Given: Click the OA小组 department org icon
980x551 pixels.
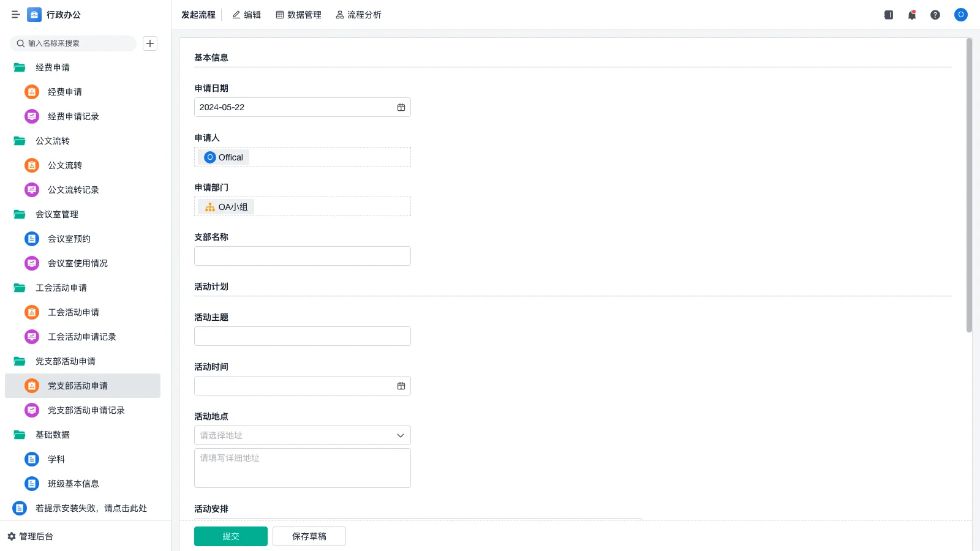Looking at the screenshot, I should click(x=210, y=207).
